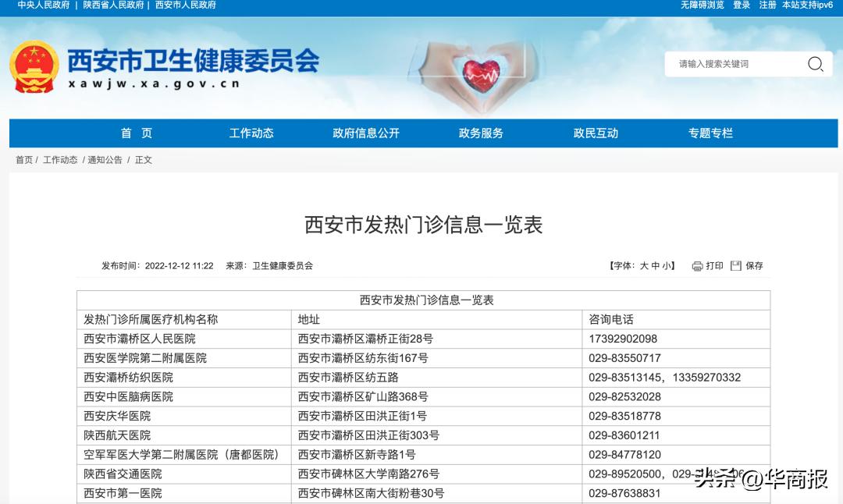843x504 pixels.
Task: Click the search magnifier icon
Action: pyautogui.click(x=816, y=64)
